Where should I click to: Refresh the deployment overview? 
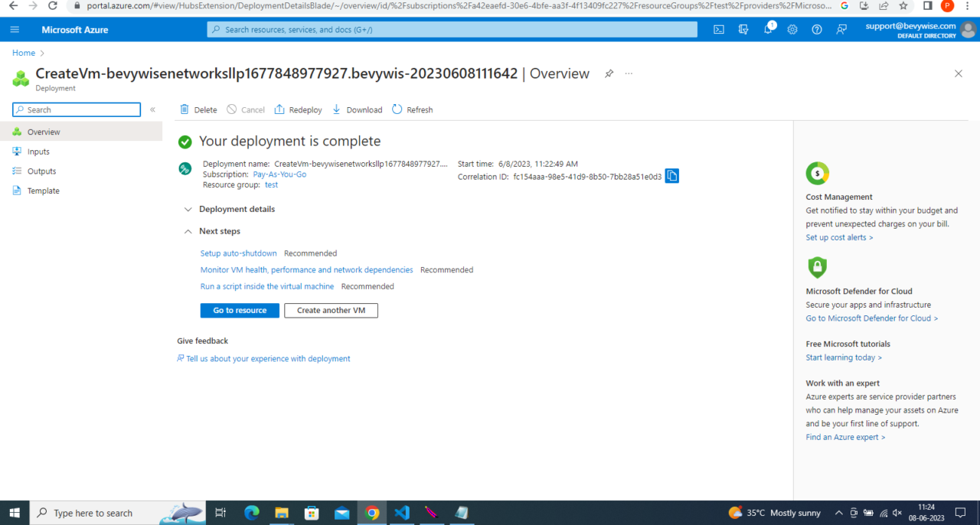tap(412, 109)
